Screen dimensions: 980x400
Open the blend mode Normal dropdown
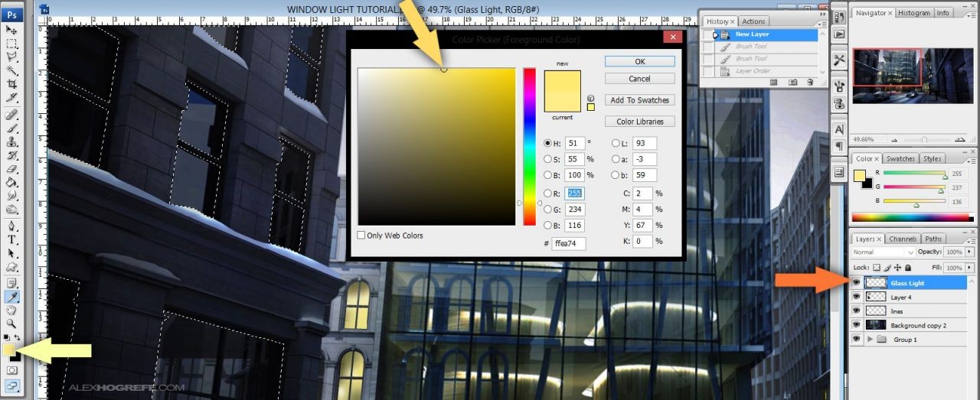coord(884,252)
